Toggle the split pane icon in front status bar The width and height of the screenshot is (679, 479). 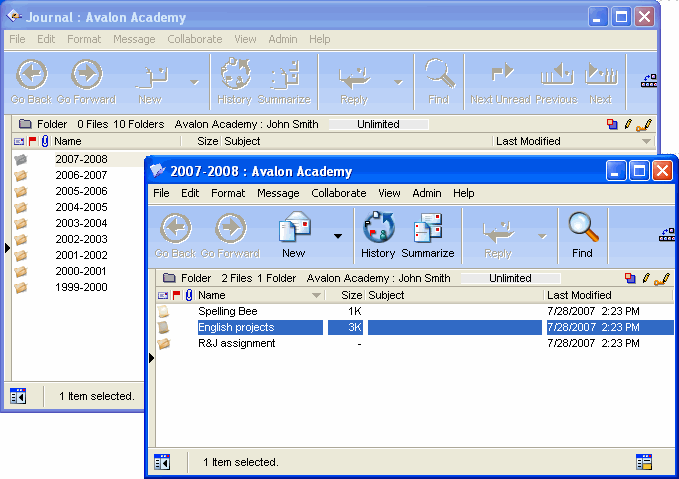tap(162, 462)
